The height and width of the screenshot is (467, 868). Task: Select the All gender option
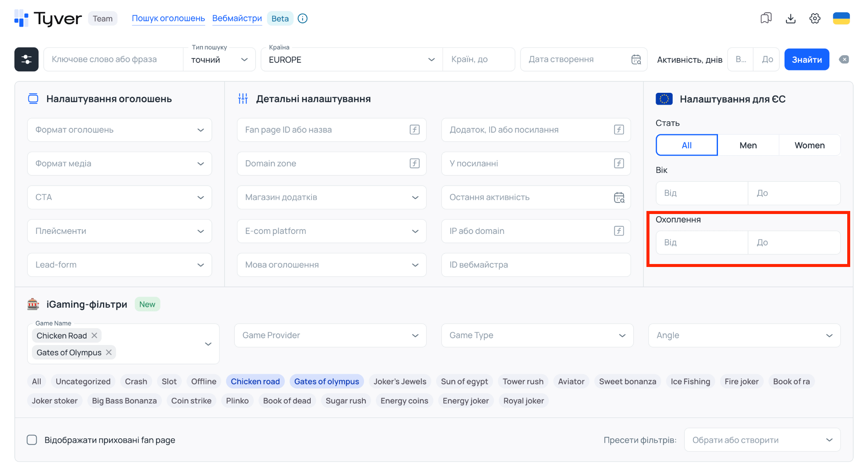[x=687, y=145]
